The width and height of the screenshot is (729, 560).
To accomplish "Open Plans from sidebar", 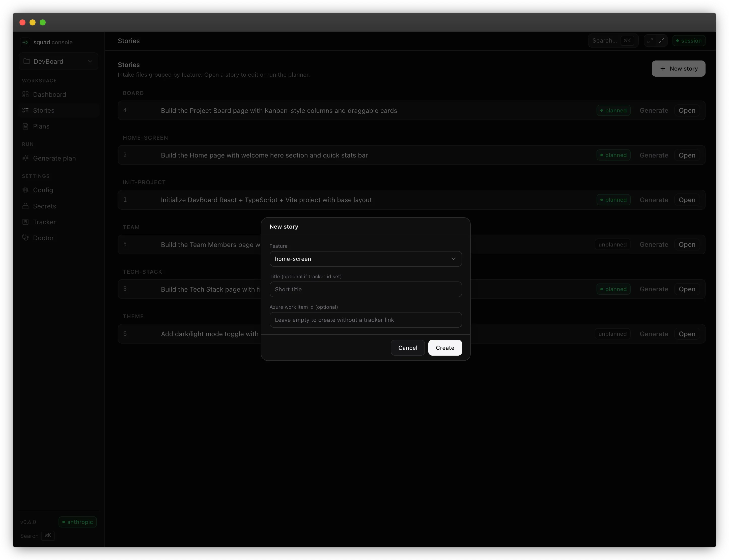I will 58,126.
